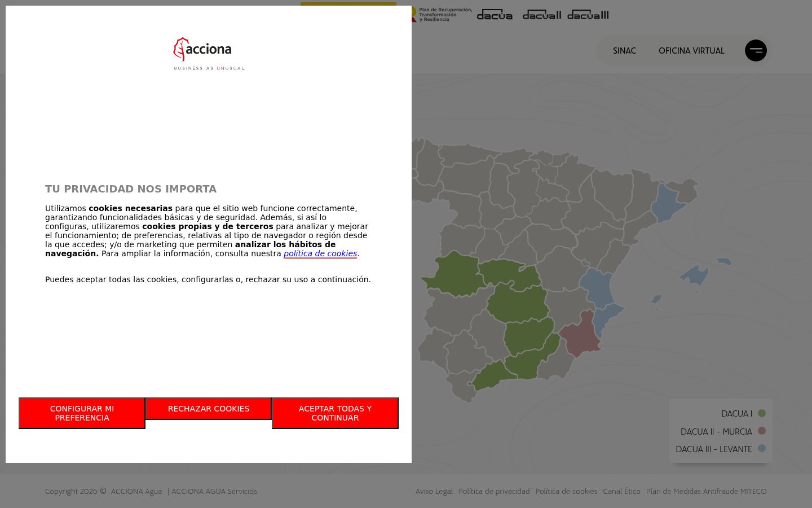The width and height of the screenshot is (812, 508).
Task: Select the green DACUA I legend dot
Action: click(x=762, y=413)
